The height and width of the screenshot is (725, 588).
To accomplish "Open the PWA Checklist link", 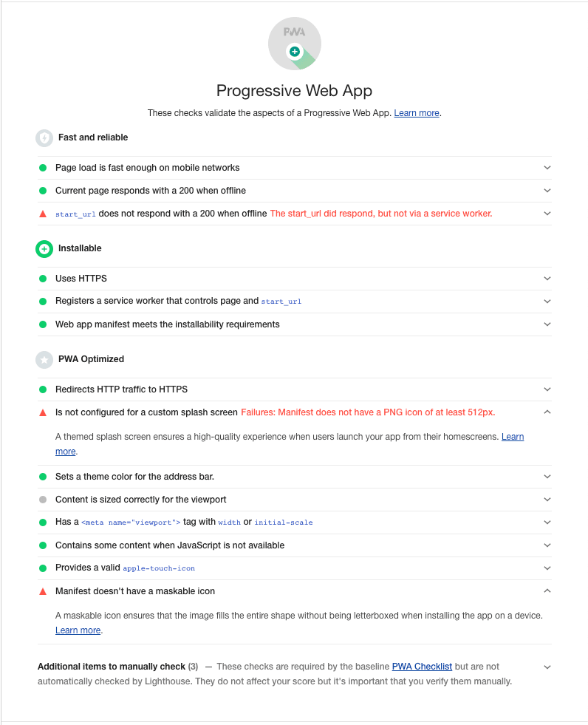I will pyautogui.click(x=422, y=666).
